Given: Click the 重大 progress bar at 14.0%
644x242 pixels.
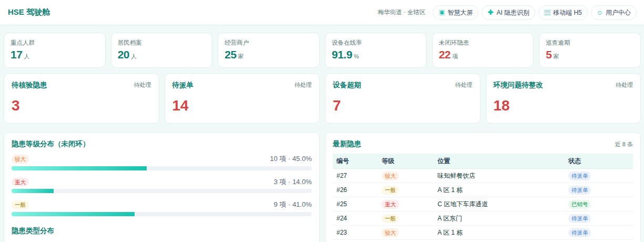Looking at the screenshot, I should 161,191.
